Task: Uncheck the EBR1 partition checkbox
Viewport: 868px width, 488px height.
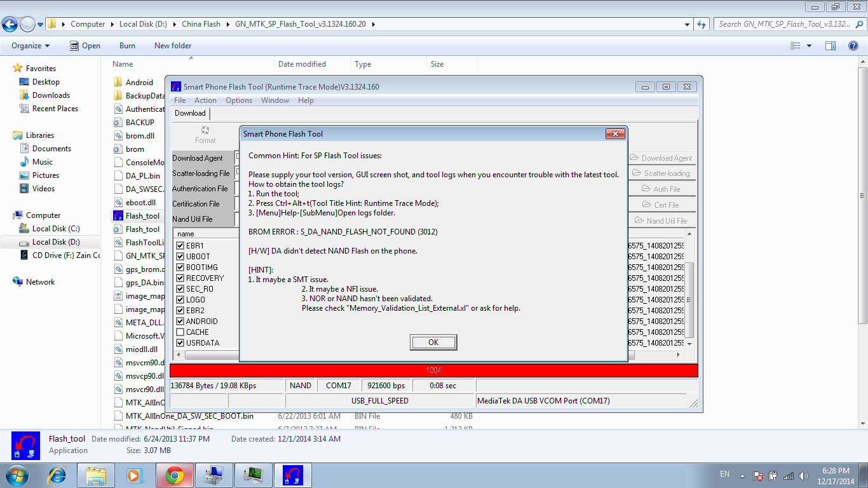Action: (180, 245)
